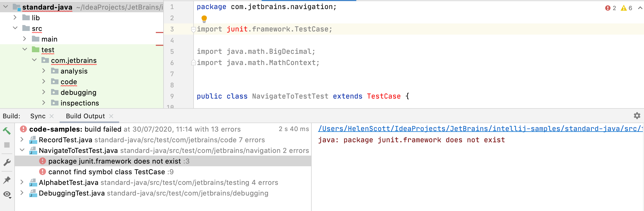Expand the lib folder

[15, 17]
